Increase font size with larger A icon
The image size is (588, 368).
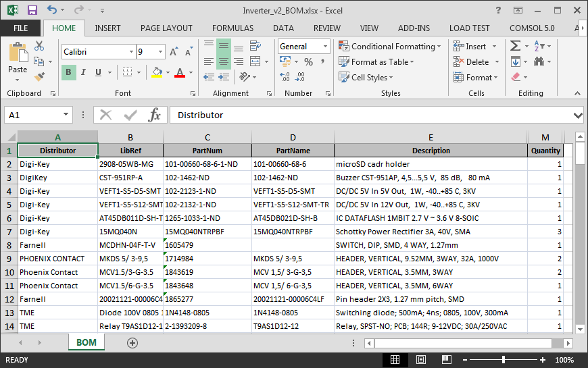pyautogui.click(x=174, y=52)
